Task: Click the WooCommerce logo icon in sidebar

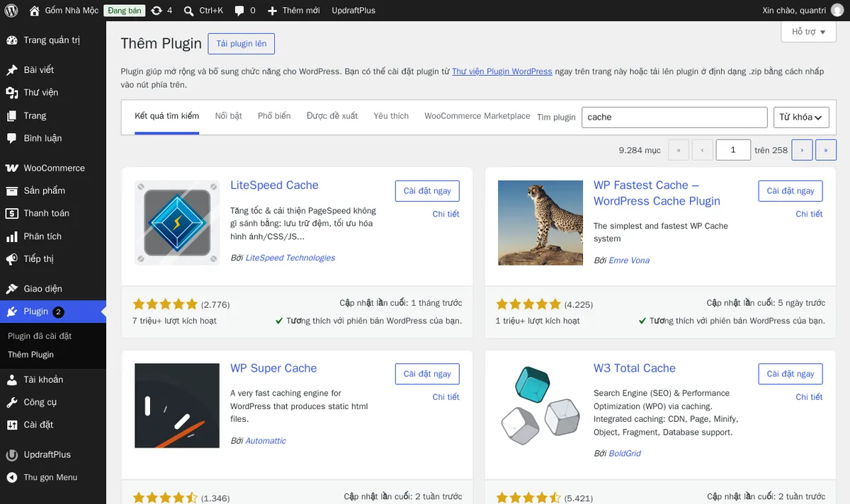Action: (x=12, y=168)
